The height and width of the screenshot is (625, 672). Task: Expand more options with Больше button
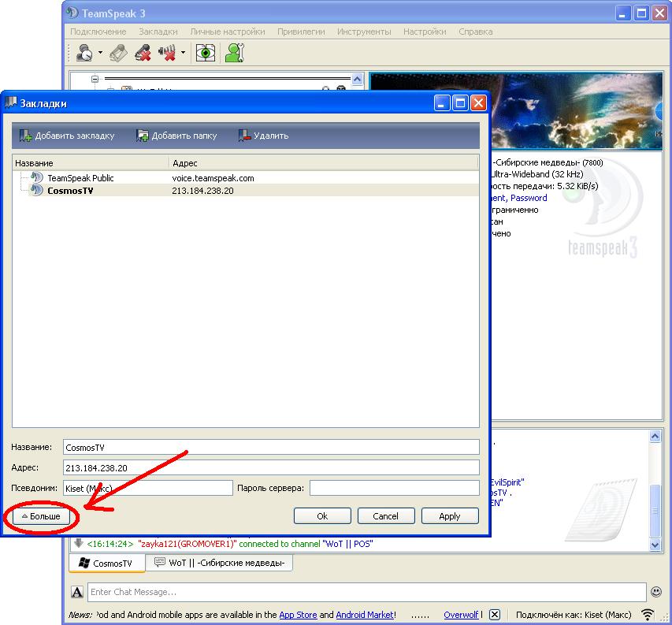[x=42, y=516]
